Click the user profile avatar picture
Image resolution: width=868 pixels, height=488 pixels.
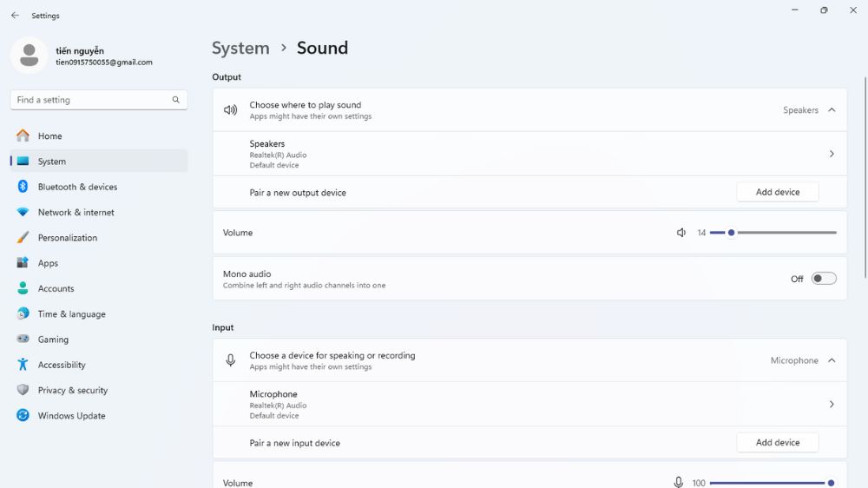(29, 56)
